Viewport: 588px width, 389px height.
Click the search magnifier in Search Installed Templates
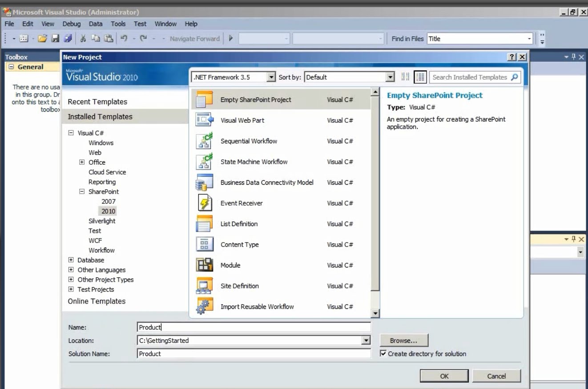point(515,77)
